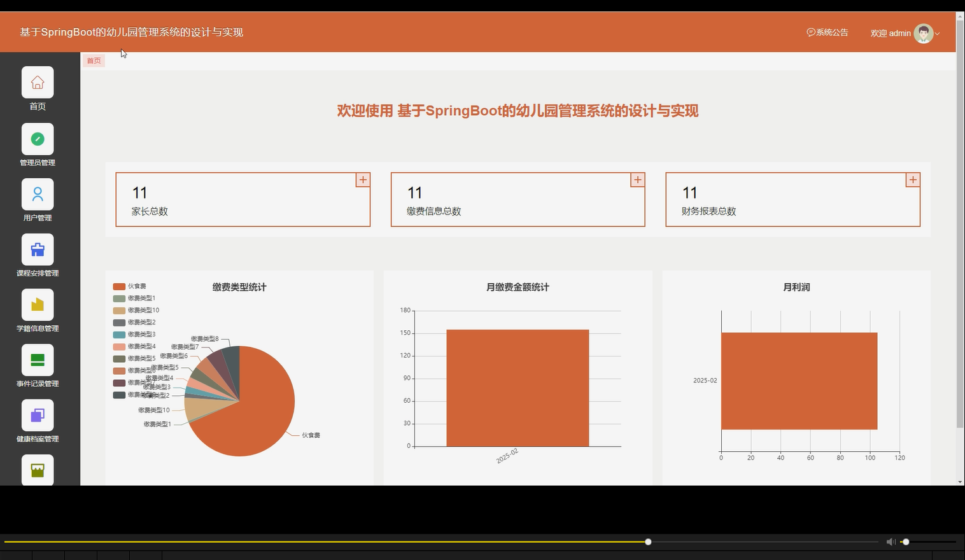Click the 缴费类型统计 chart title
Screen dimensions: 965x560
click(239, 287)
